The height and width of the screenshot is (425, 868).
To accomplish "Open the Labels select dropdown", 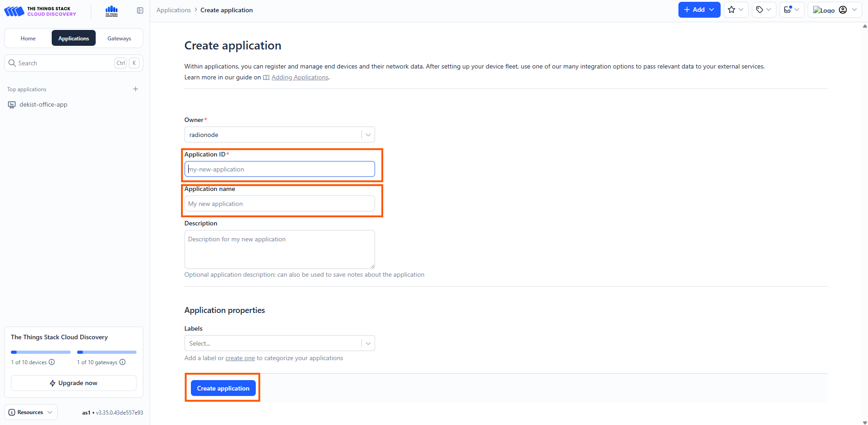I will coord(368,343).
